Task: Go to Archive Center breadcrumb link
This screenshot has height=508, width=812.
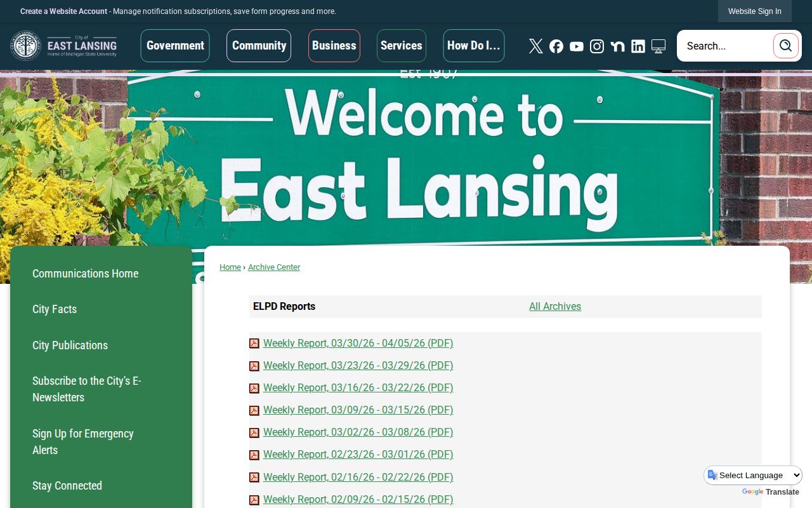Action: click(274, 267)
